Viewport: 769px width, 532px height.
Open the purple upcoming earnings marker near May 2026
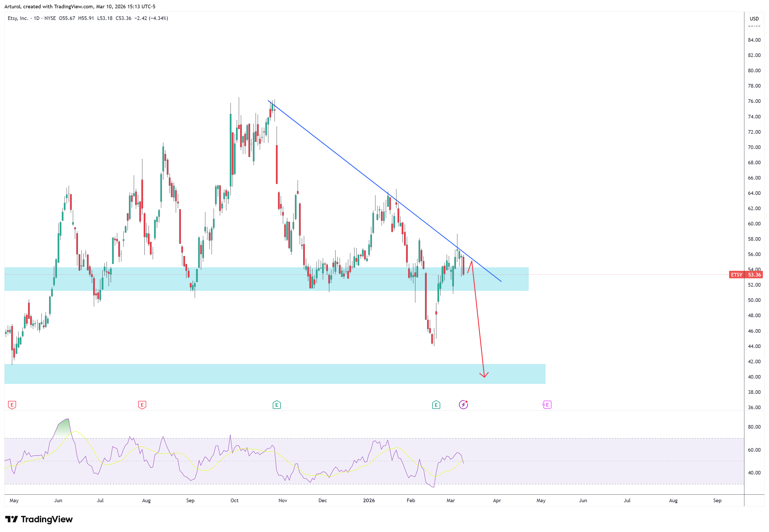[547, 405]
